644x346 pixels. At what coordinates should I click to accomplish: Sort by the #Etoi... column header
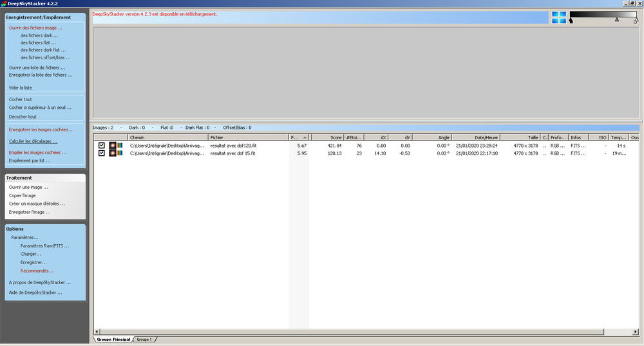coord(354,138)
